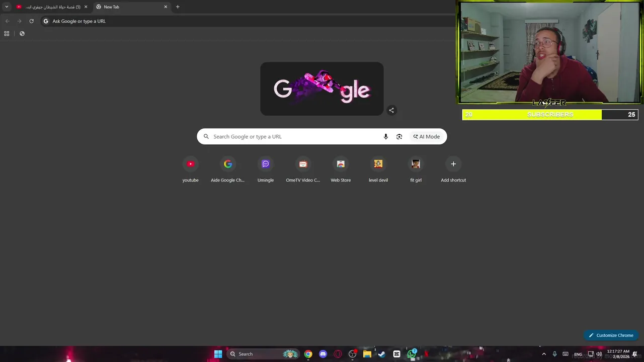Open the apps grid in bookmarks bar

pos(7,34)
